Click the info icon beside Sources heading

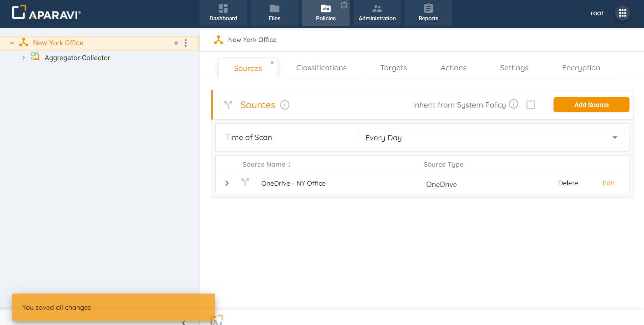[x=285, y=105]
